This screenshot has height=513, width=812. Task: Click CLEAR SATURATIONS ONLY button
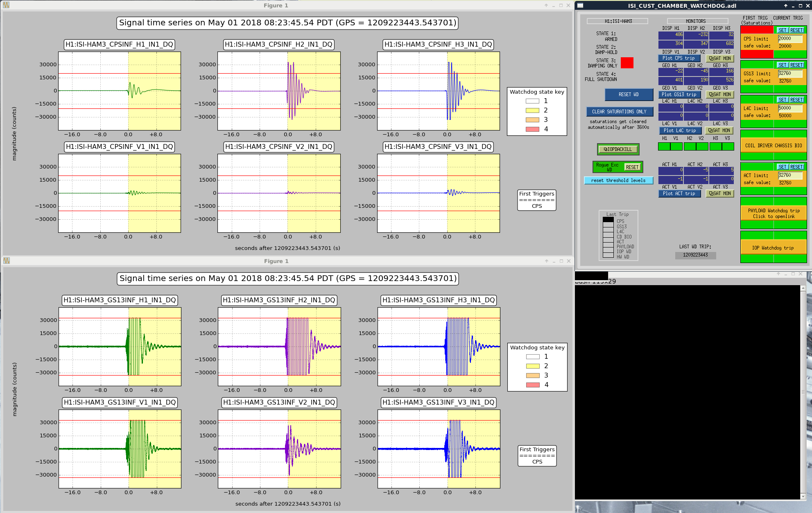[619, 112]
